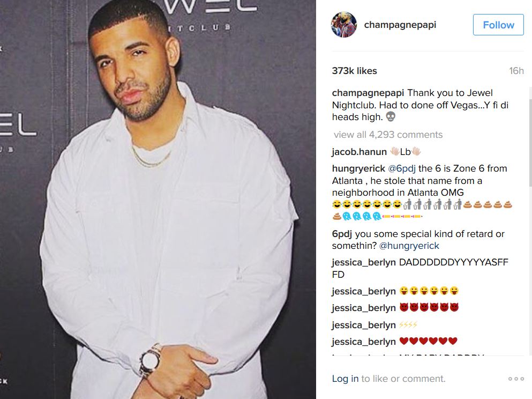The height and width of the screenshot is (399, 532).
Task: Open champagnepapi username in the header
Action: click(400, 25)
